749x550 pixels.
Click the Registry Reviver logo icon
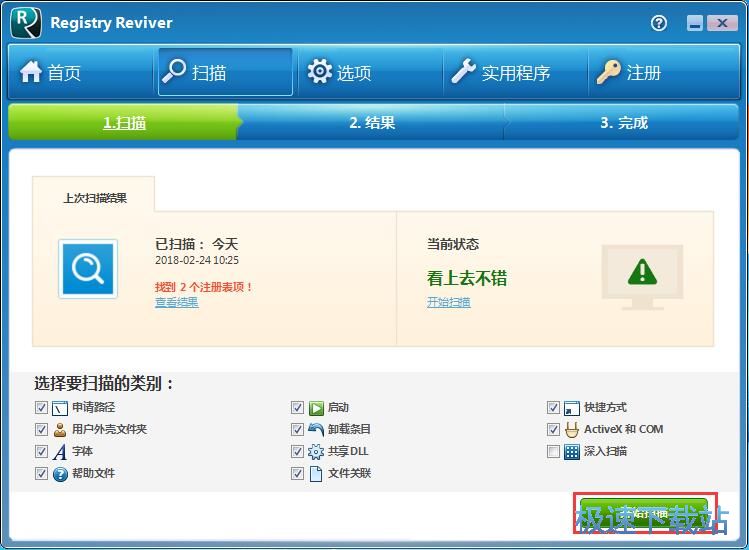(x=26, y=23)
